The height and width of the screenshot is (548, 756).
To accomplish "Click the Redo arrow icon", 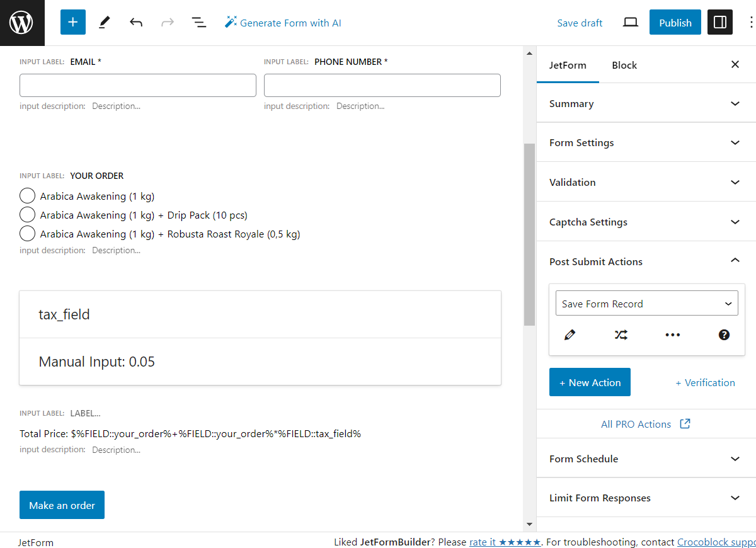I will point(167,22).
